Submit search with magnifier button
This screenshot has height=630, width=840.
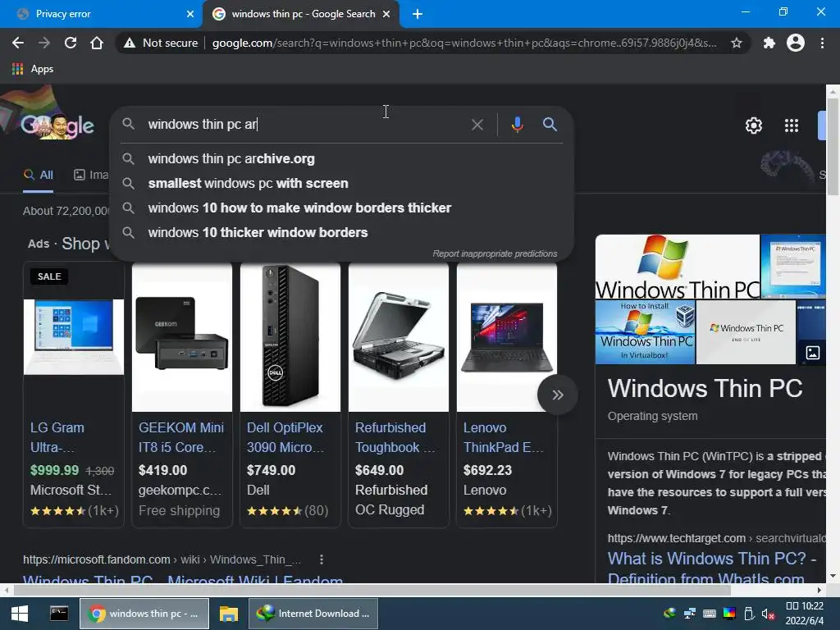point(550,125)
